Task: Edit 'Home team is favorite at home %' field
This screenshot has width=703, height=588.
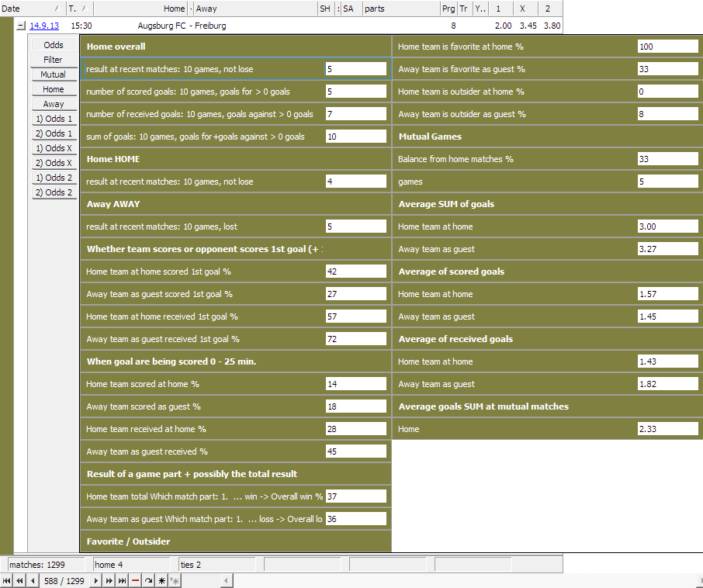Action: [x=668, y=47]
